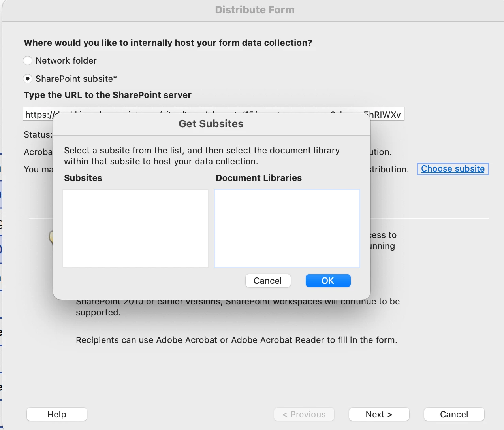Click the 'Type the URL to the SharePoint server' label

[107, 95]
